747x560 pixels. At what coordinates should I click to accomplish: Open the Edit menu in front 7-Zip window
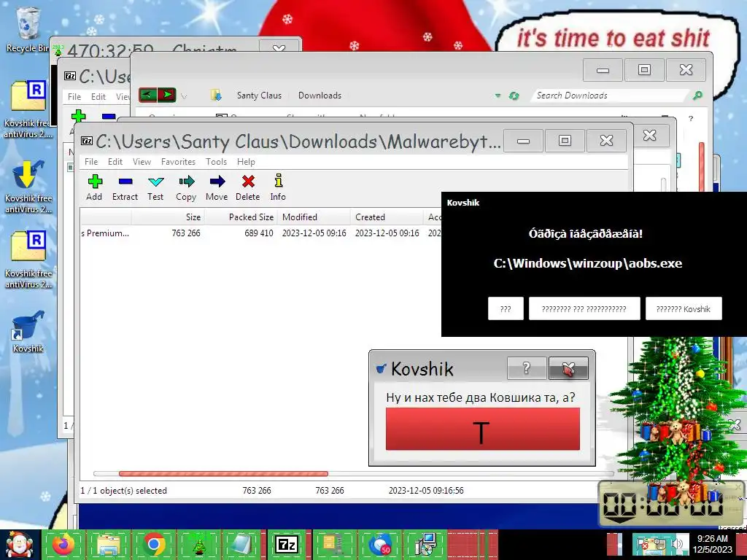[115, 162]
